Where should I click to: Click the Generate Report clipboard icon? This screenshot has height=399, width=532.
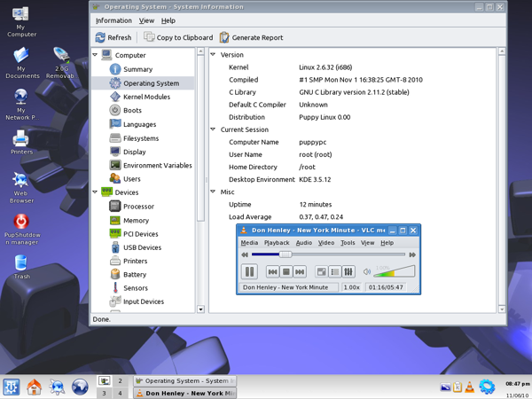pyautogui.click(x=224, y=37)
